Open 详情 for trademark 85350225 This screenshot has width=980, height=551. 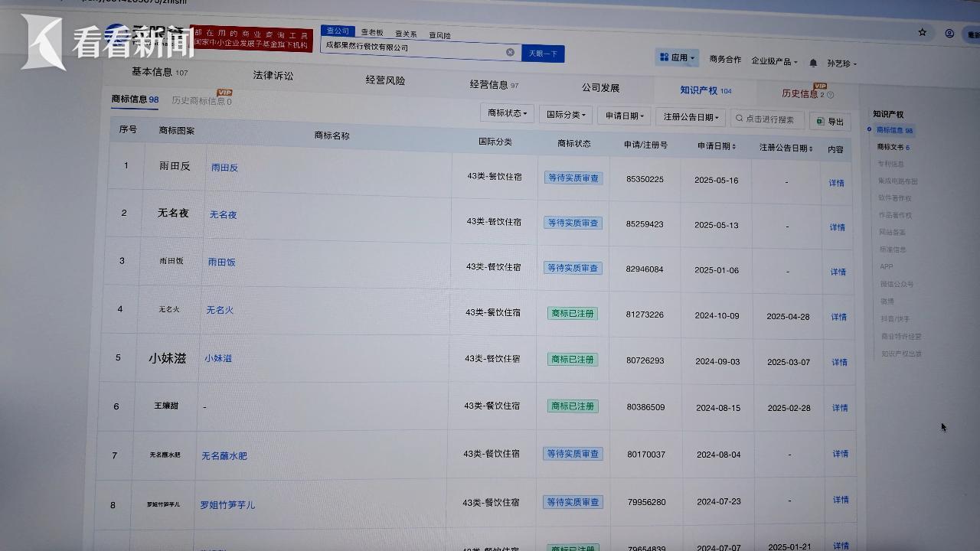837,183
